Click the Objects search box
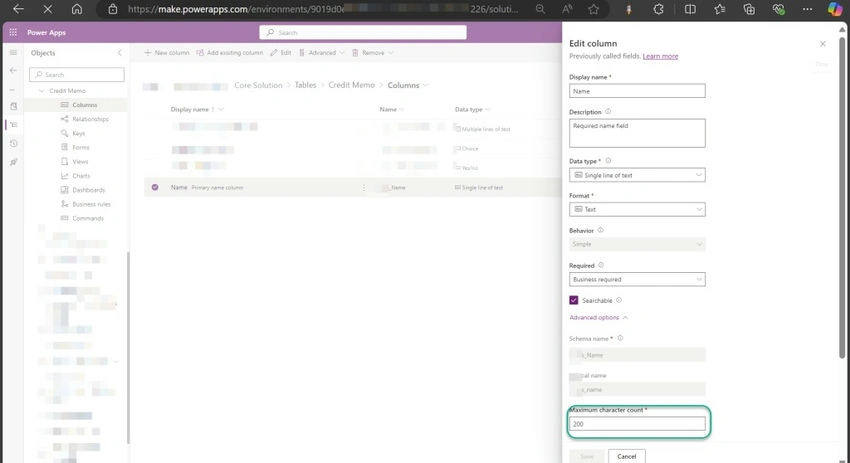Screen dimensions: 850x463 [x=76, y=74]
